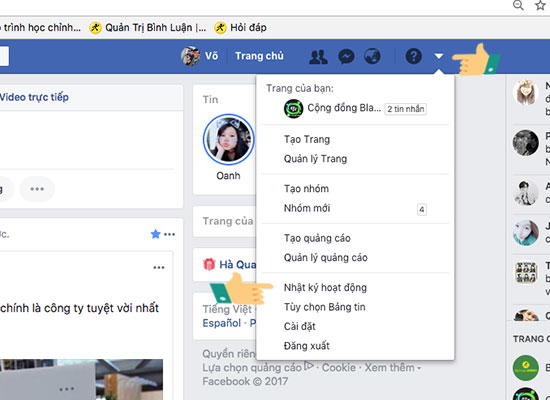
Task: Open the notifications globe icon
Action: coord(372,56)
